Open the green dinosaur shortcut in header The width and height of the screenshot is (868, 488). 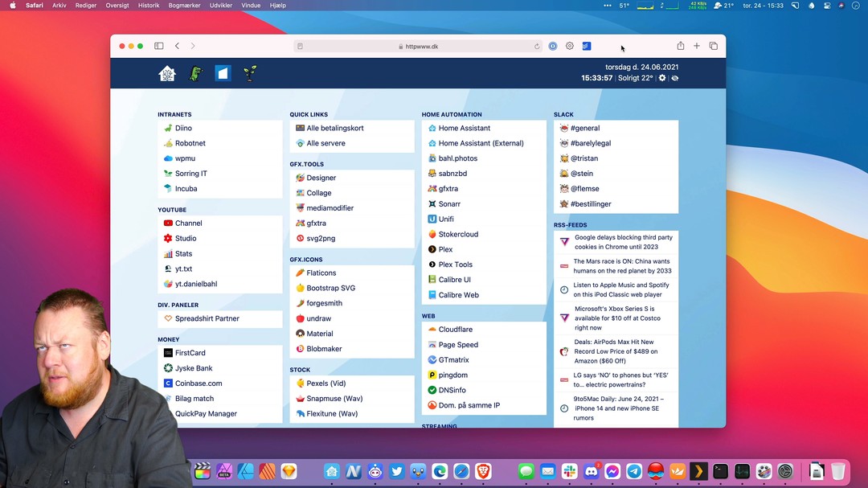click(195, 73)
